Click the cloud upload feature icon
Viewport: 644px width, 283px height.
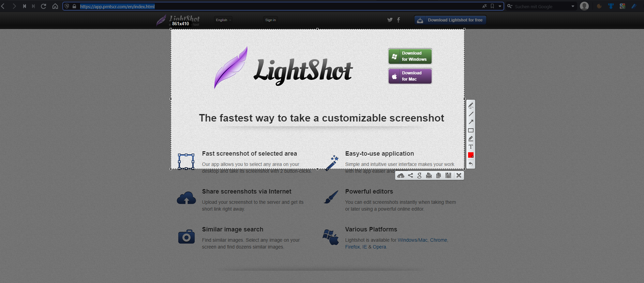coord(186,198)
